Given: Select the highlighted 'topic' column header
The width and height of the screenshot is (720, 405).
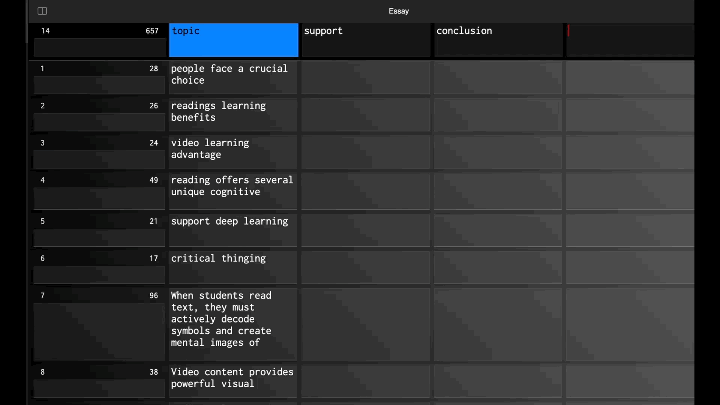Looking at the screenshot, I should tap(234, 40).
